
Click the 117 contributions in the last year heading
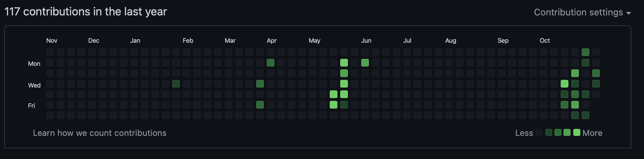[86, 12]
